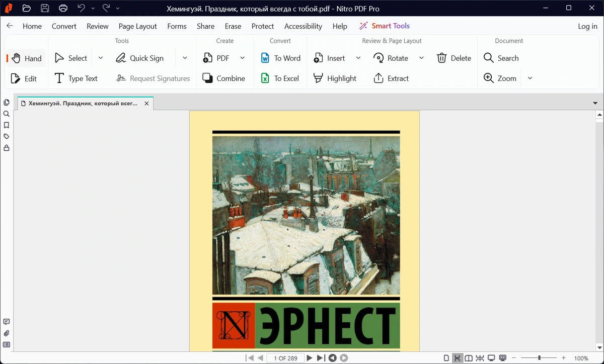Click Quick Sign
The width and height of the screenshot is (604, 364).
[139, 58]
